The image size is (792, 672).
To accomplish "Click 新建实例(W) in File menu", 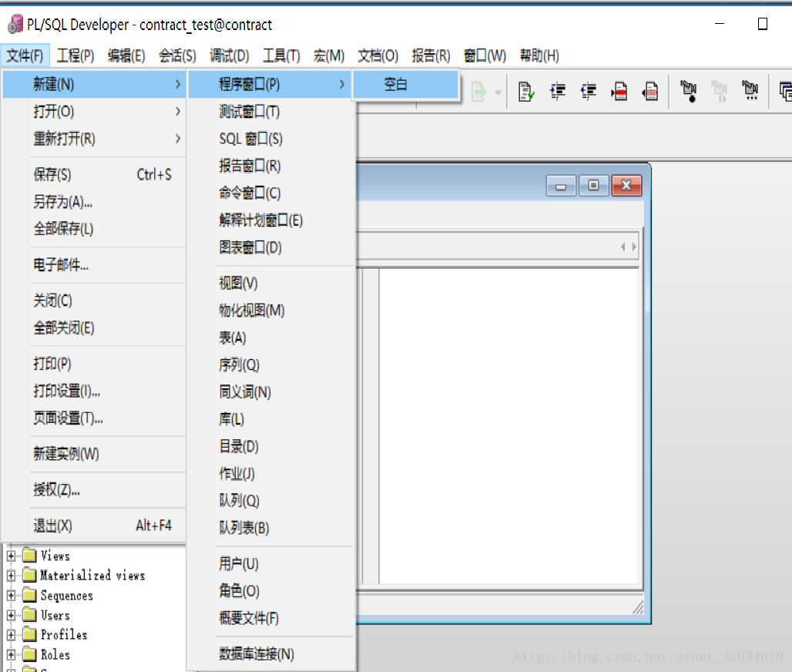I will click(x=95, y=454).
